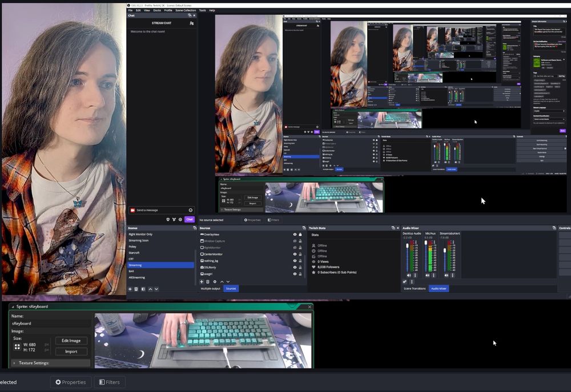Hide the CenterMonitor source
This screenshot has height=392, width=571.
tap(295, 254)
